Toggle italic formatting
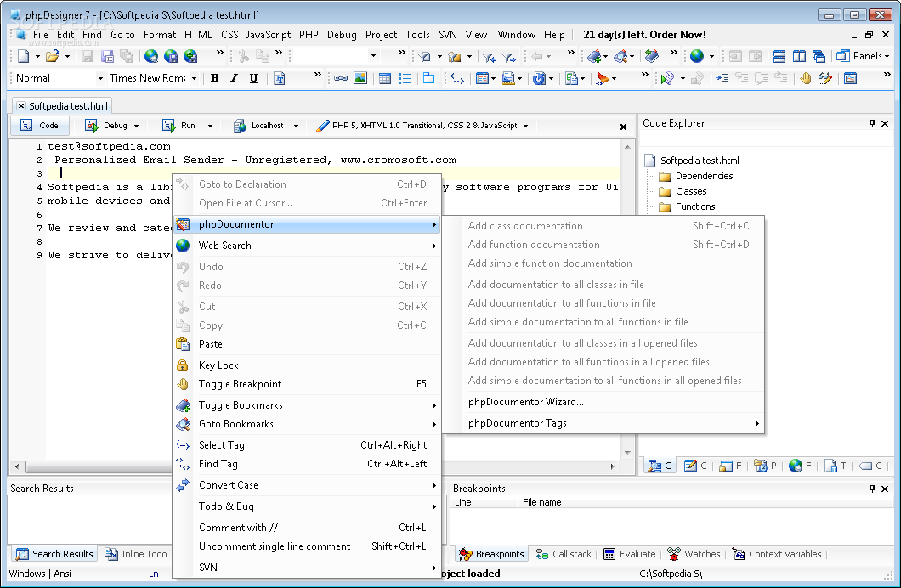This screenshot has width=901, height=588. (x=234, y=79)
